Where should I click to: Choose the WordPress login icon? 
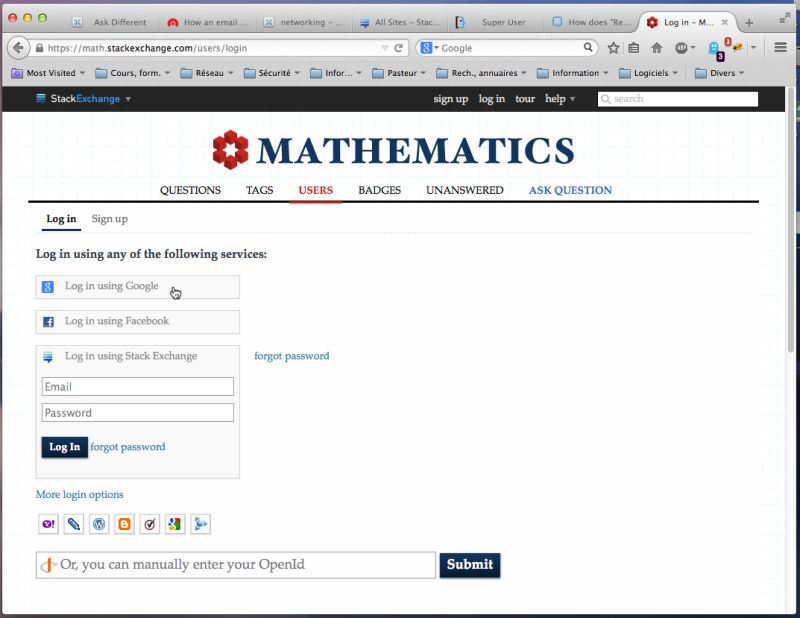click(99, 524)
